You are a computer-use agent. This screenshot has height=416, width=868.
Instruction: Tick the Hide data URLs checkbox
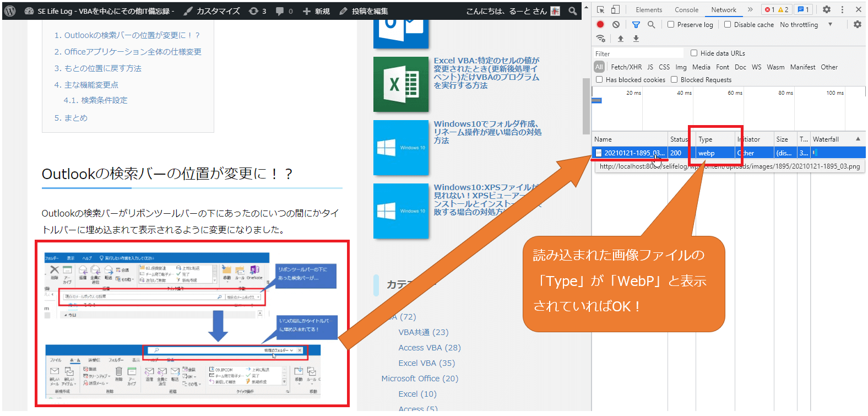tap(694, 53)
